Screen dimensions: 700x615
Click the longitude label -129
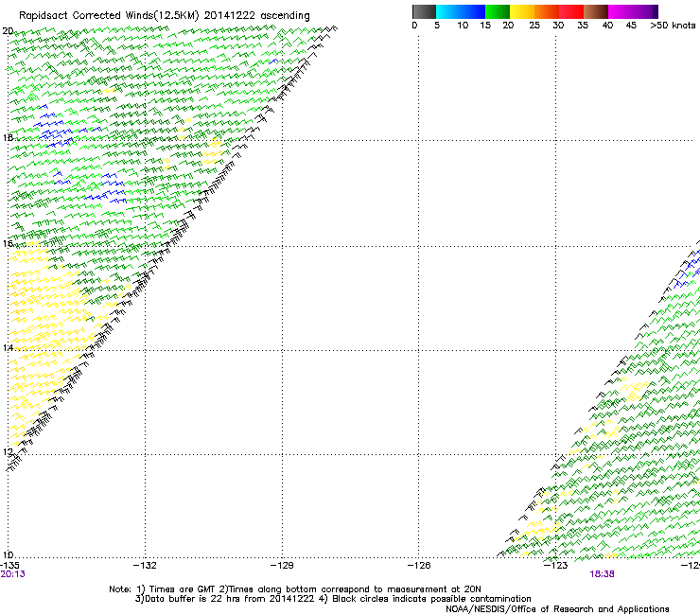[x=282, y=566]
